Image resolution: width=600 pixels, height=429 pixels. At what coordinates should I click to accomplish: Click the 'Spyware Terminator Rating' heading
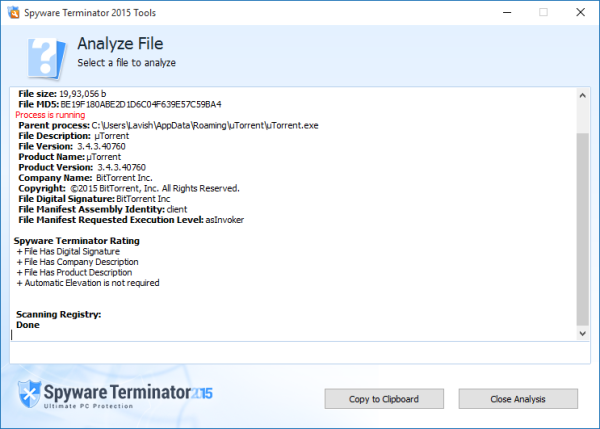(x=77, y=241)
